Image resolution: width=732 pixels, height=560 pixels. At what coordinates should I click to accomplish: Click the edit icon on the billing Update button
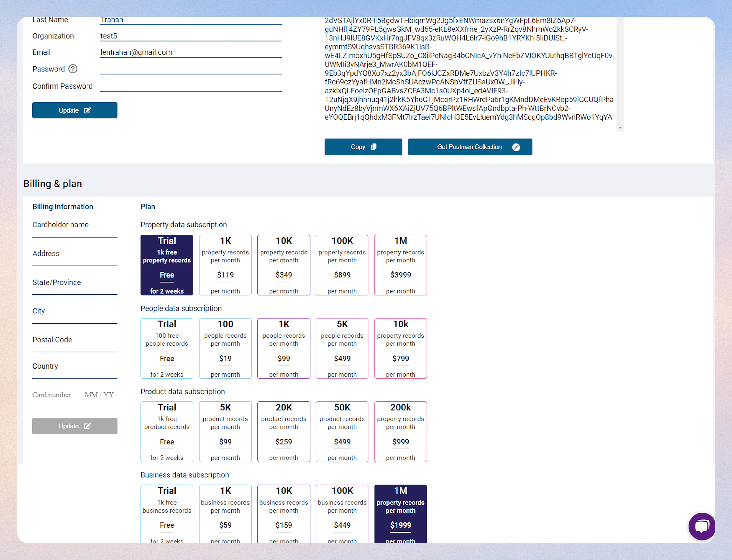[x=88, y=426]
